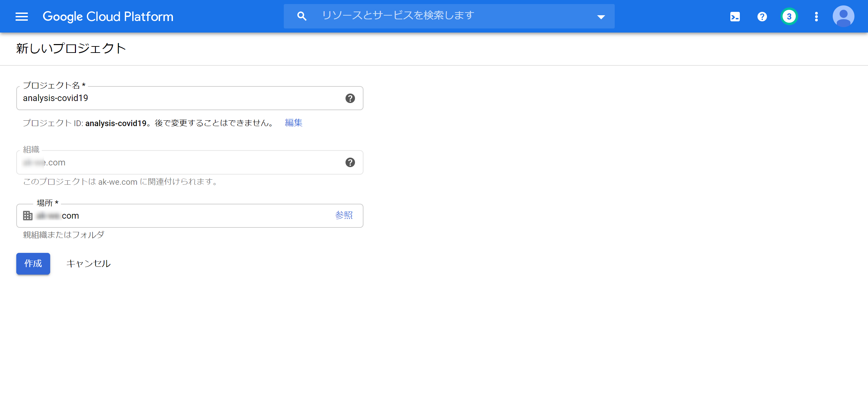Viewport: 868px width, 420px height.
Task: Click 参照 to browse locations
Action: coord(344,215)
